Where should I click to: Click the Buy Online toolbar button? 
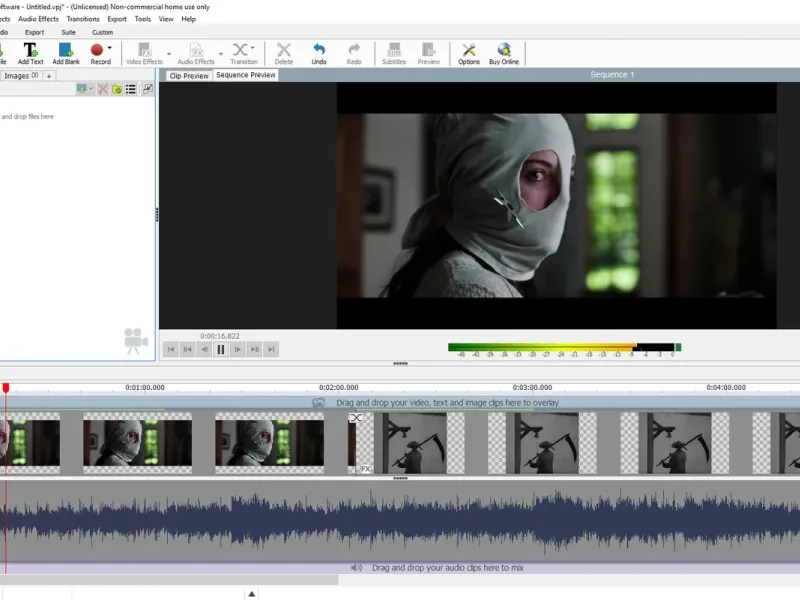(x=504, y=54)
